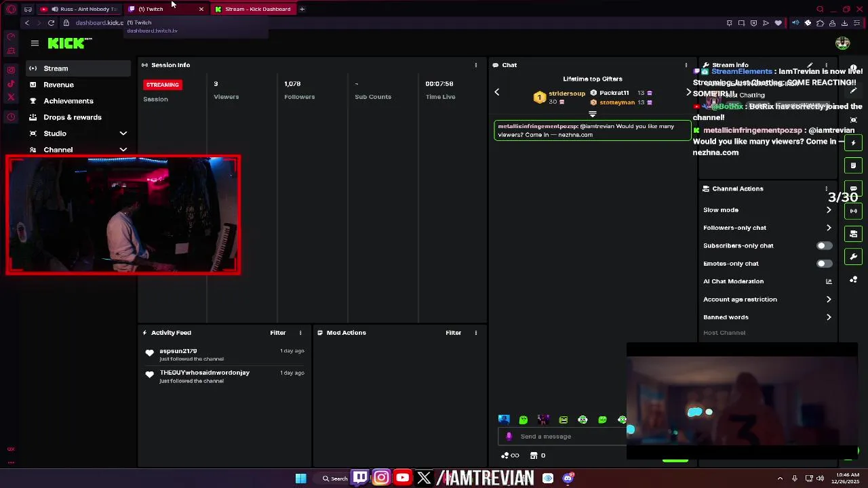The image size is (868, 488).
Task: Reload the current page
Action: point(51,22)
